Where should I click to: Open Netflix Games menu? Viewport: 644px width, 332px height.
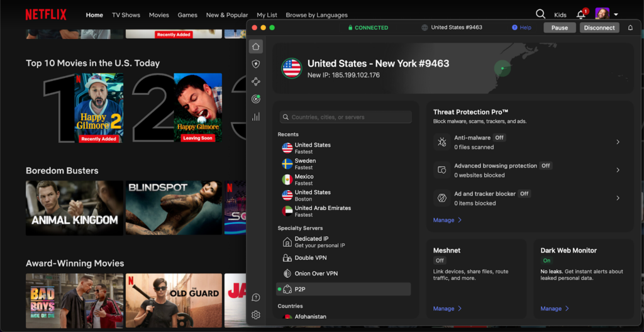coord(187,15)
